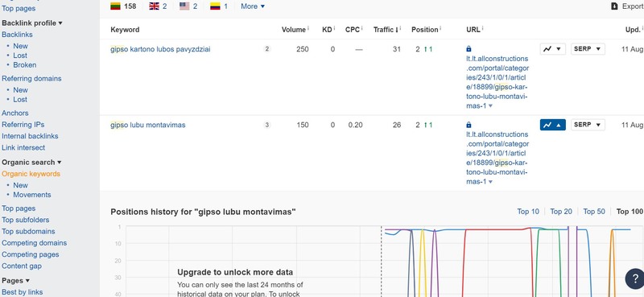The width and height of the screenshot is (644, 297).
Task: Open the More countries dropdown
Action: pos(253,6)
